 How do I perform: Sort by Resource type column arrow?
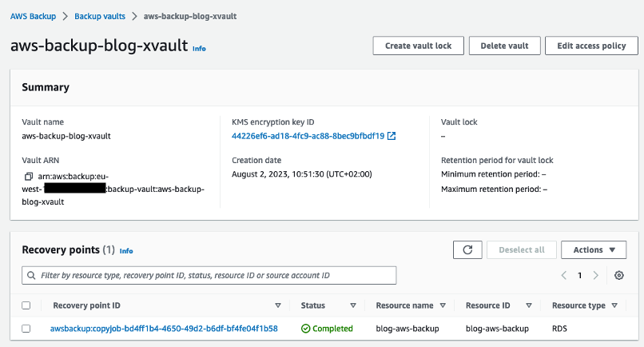pos(614,305)
